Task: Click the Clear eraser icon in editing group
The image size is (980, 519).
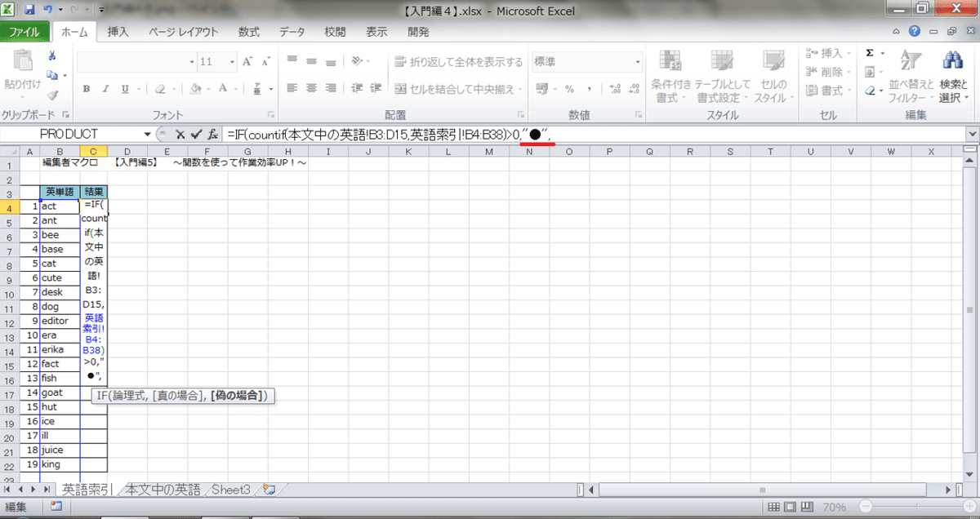Action: tap(871, 91)
